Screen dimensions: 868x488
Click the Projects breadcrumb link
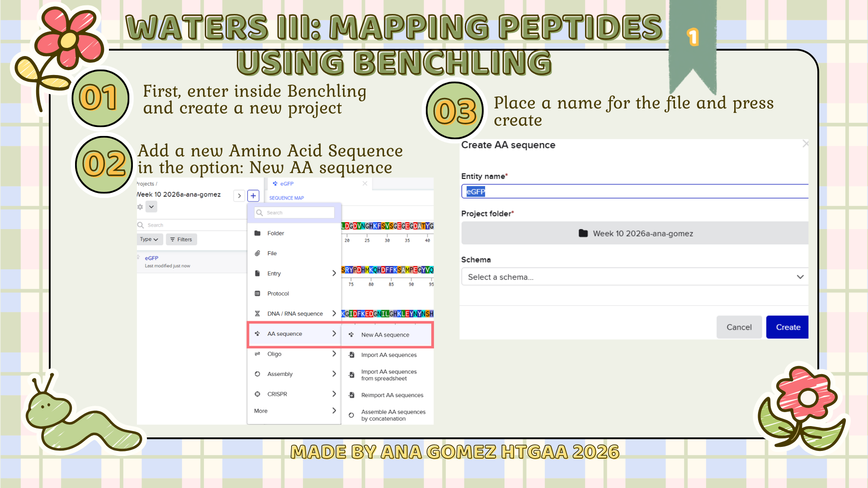(146, 184)
